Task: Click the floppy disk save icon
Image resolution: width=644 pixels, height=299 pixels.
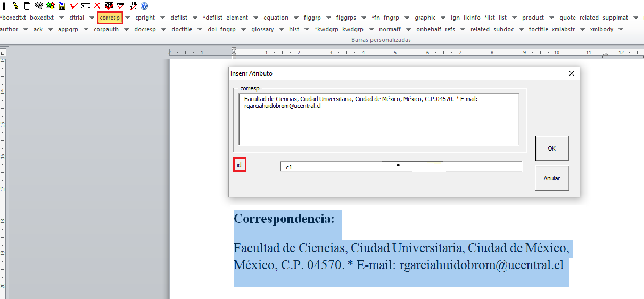Action: point(62,5)
